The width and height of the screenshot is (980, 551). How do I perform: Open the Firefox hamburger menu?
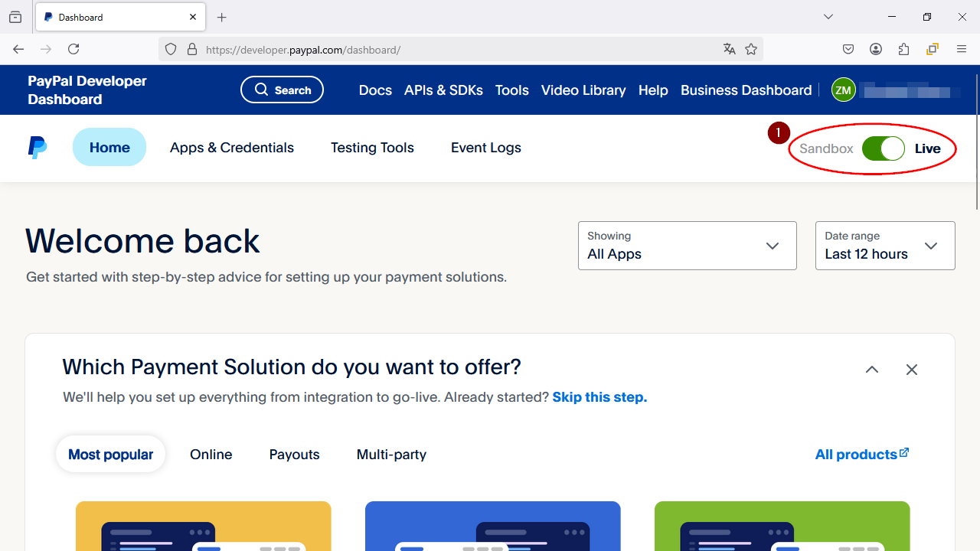coord(962,49)
